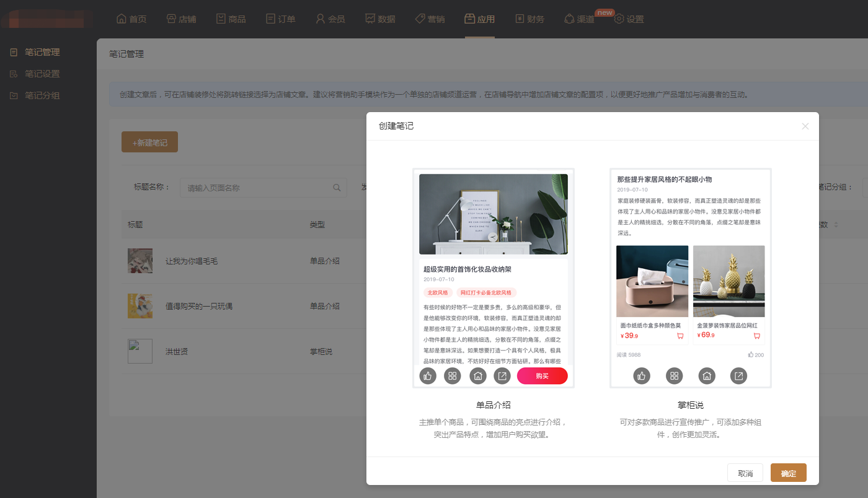
Task: Confirm with the 确定 button
Action: 788,473
